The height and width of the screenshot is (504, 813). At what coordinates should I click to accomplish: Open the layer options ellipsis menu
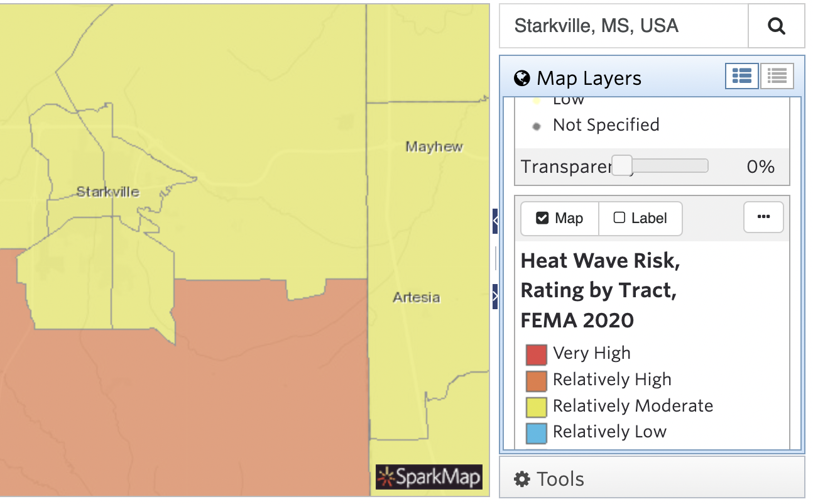pyautogui.click(x=763, y=217)
